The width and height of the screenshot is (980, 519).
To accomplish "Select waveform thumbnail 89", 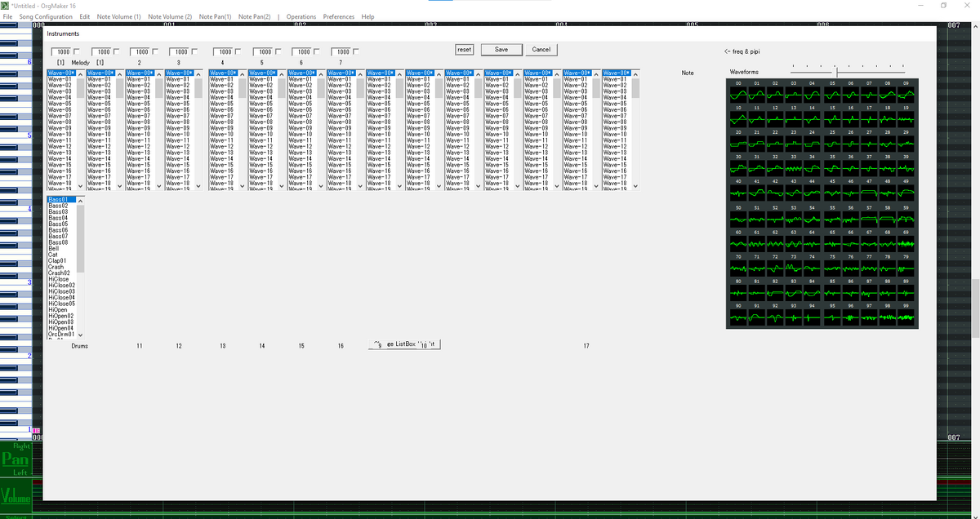I will (x=906, y=291).
